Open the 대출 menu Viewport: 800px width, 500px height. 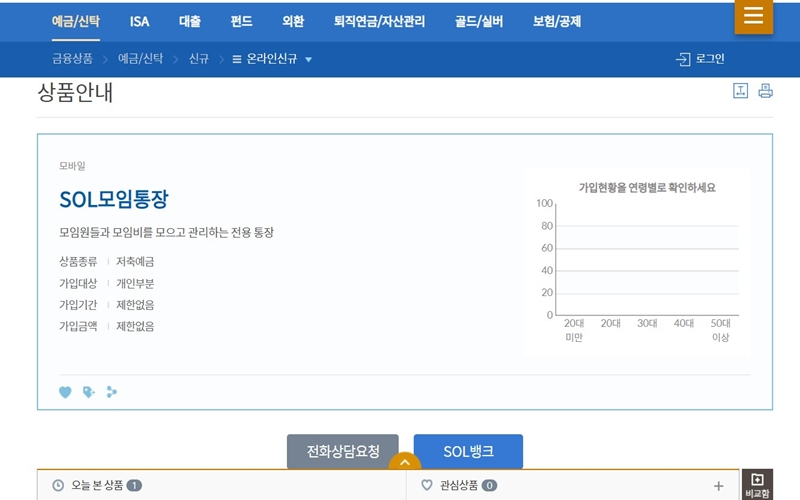click(190, 21)
